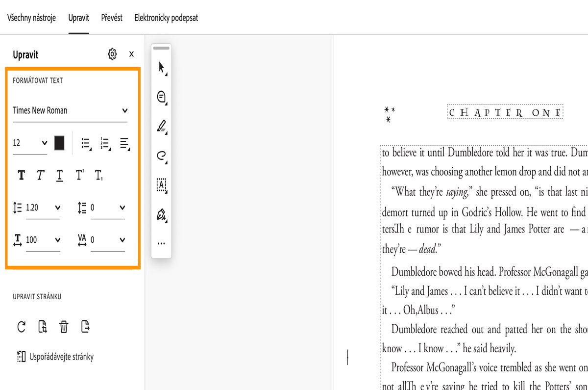This screenshot has height=390, width=588.
Task: Click the UPRAVIT STRÁNKU section label
Action: click(37, 297)
